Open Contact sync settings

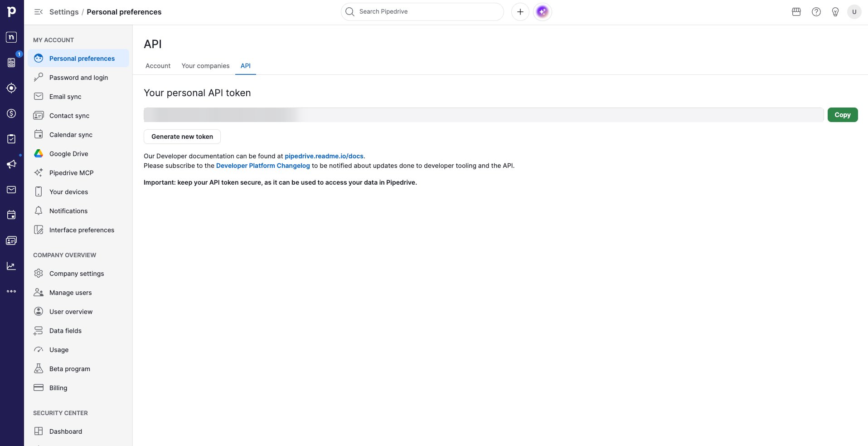78,116
